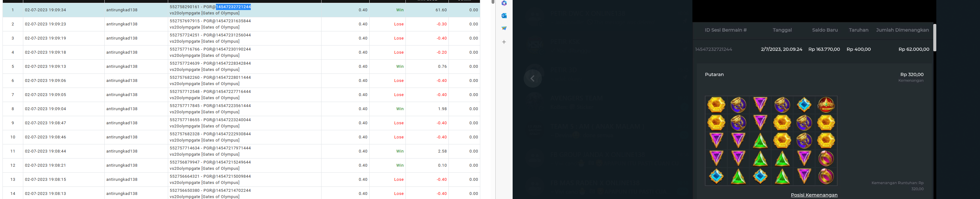Click the timestamp 02-07-2023 19:09:05
This screenshot has width=980, height=199.
(x=46, y=94)
